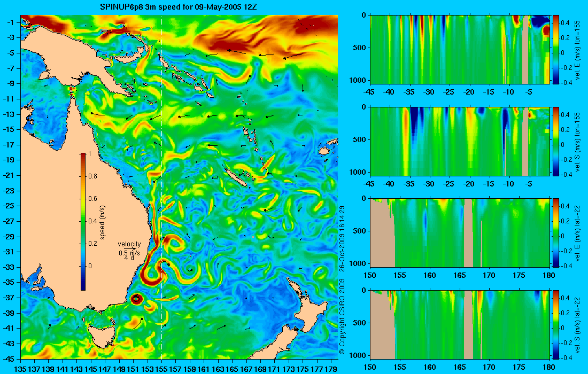588x374 pixels.
Task: Click color bar of vel. S lon=155 panel
Action: click(555, 141)
